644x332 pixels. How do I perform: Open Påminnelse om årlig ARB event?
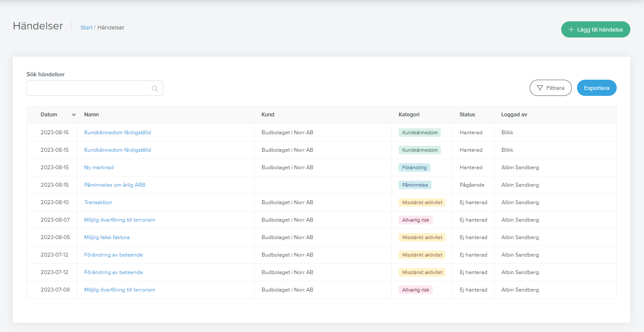pyautogui.click(x=115, y=185)
